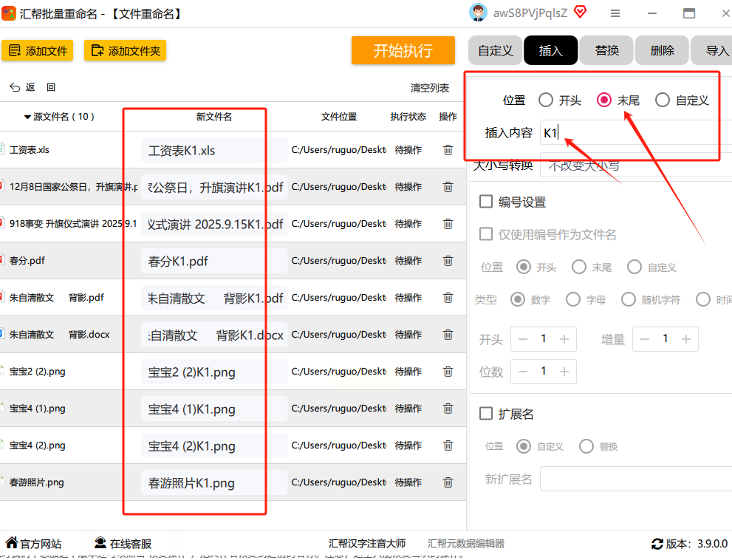This screenshot has width=732, height=560.
Task: Click 清空列表 to clear list
Action: [429, 88]
